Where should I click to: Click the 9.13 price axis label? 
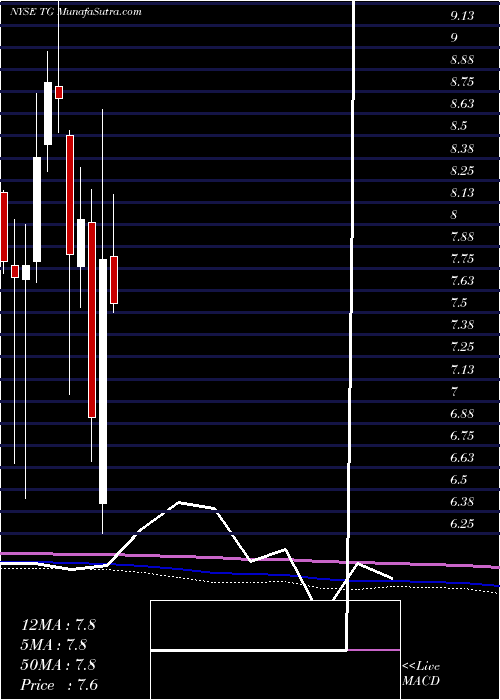coord(462,17)
